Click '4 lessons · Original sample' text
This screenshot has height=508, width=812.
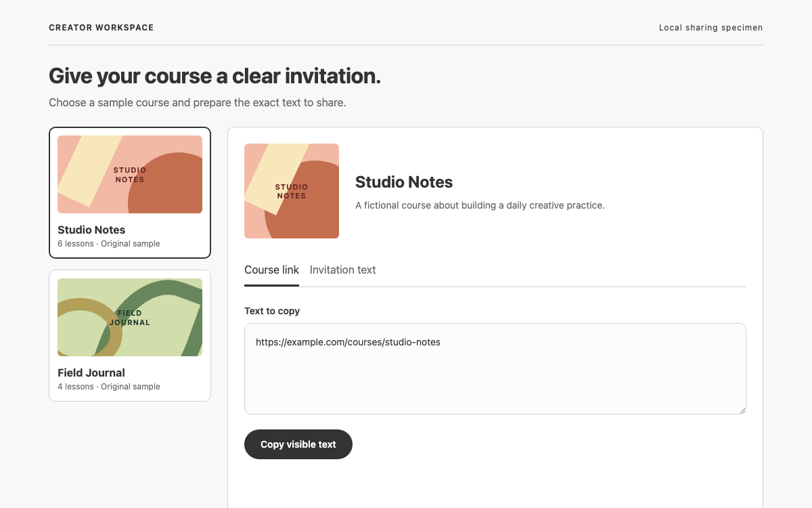(109, 387)
